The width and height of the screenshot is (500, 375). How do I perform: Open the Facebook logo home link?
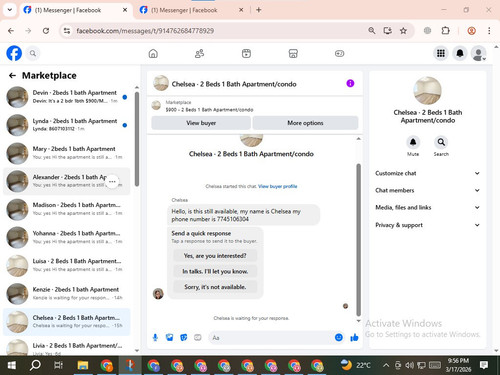(x=14, y=53)
